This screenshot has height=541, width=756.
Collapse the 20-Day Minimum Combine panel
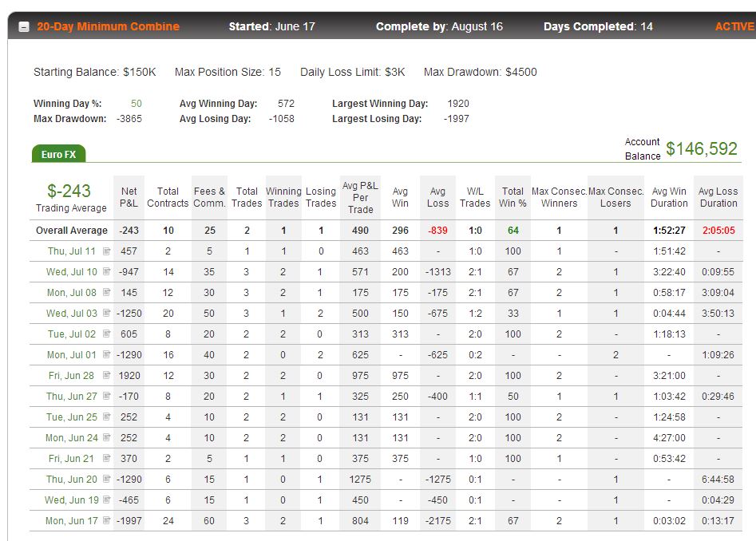click(x=24, y=27)
